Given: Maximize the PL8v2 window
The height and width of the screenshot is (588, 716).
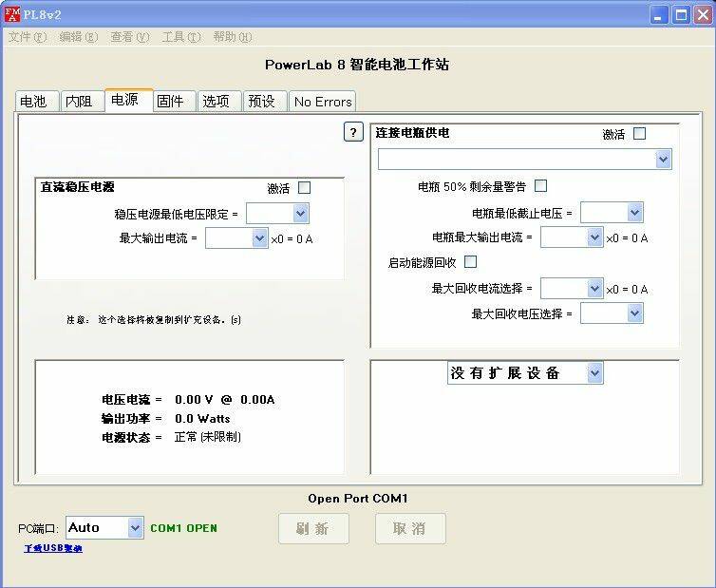Looking at the screenshot, I should [x=681, y=14].
